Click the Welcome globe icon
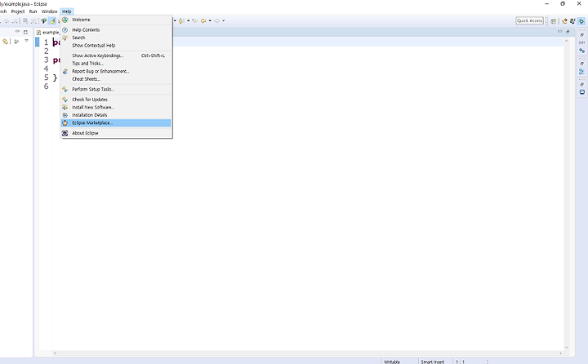Image resolution: width=588 pixels, height=364 pixels. click(x=65, y=20)
